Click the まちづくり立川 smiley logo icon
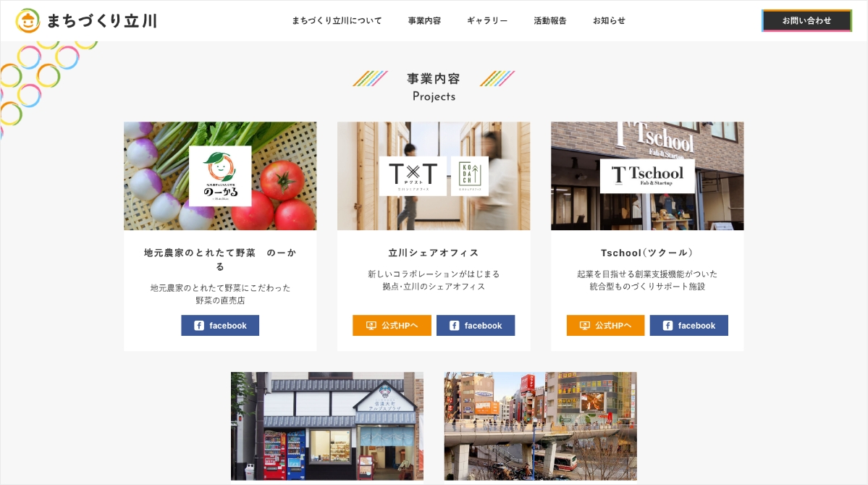 (x=28, y=21)
